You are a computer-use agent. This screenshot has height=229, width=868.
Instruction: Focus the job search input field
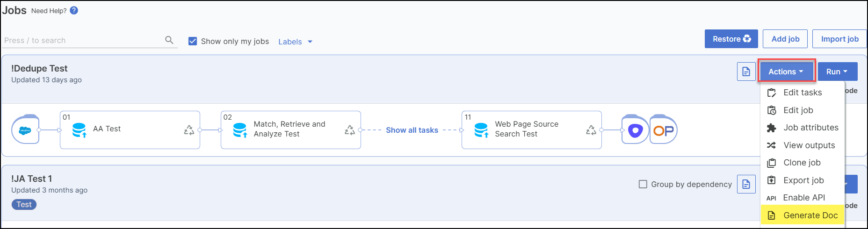point(82,40)
